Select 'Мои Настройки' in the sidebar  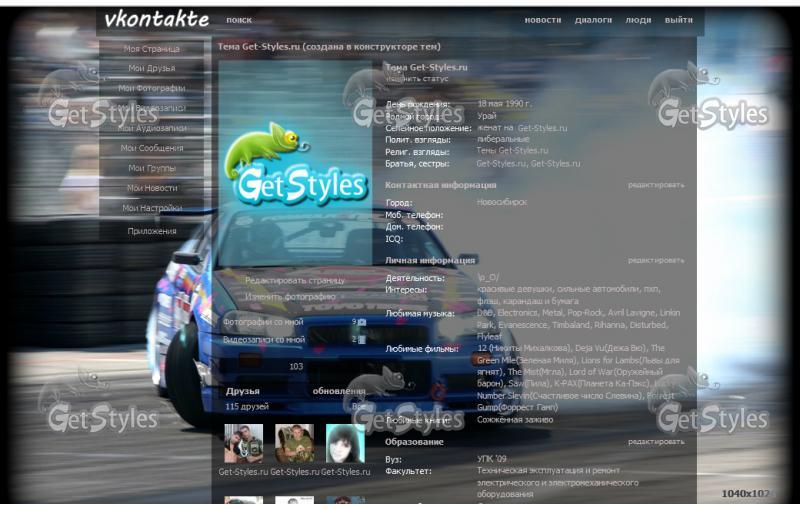[152, 208]
